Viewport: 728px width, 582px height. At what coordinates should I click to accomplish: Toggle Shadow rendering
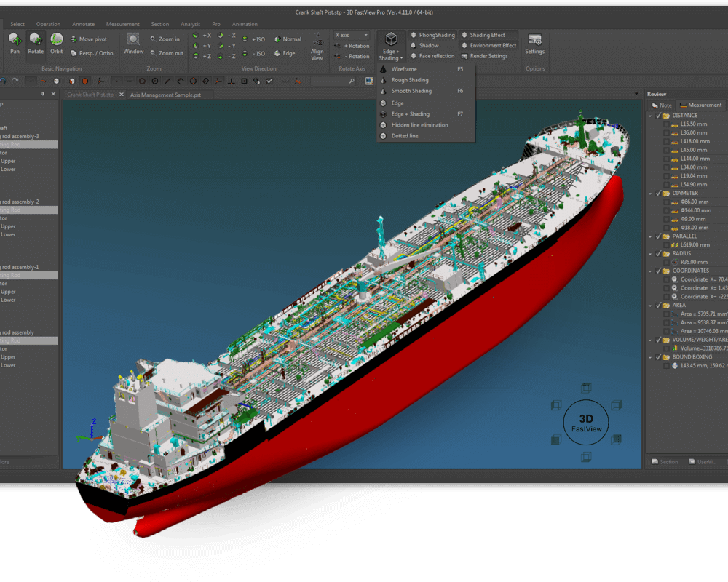[x=424, y=46]
